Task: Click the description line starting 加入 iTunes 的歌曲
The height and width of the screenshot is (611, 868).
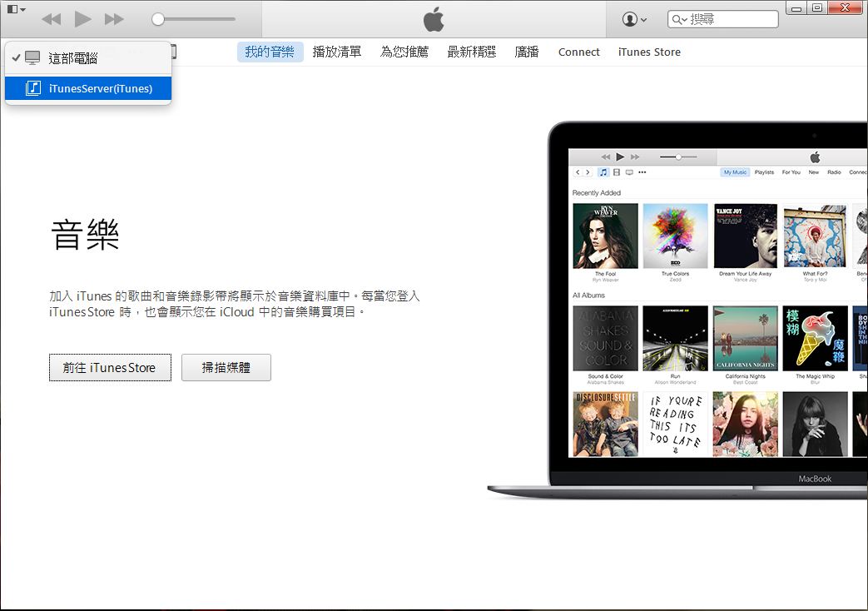Action: point(234,296)
